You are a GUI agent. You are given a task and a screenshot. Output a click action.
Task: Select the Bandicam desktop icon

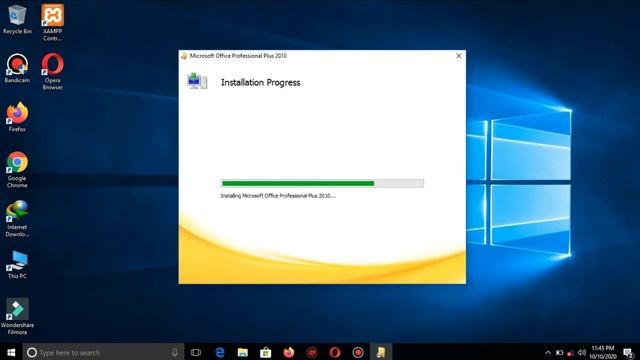pyautogui.click(x=17, y=68)
